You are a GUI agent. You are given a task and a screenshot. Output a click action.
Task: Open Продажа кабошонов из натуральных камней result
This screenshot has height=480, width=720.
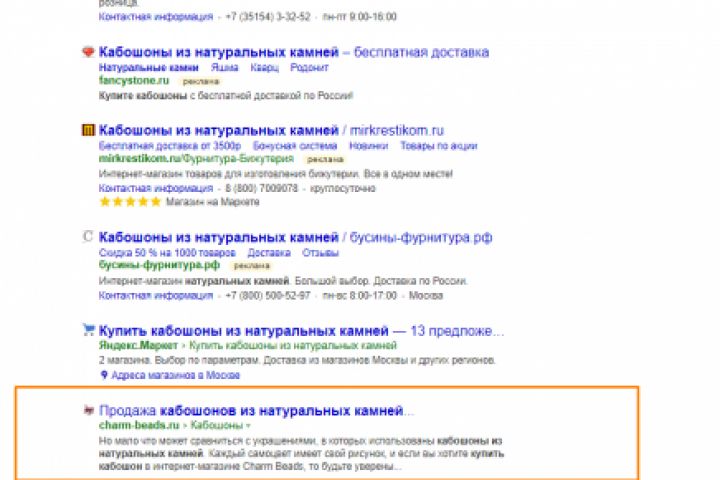256,410
